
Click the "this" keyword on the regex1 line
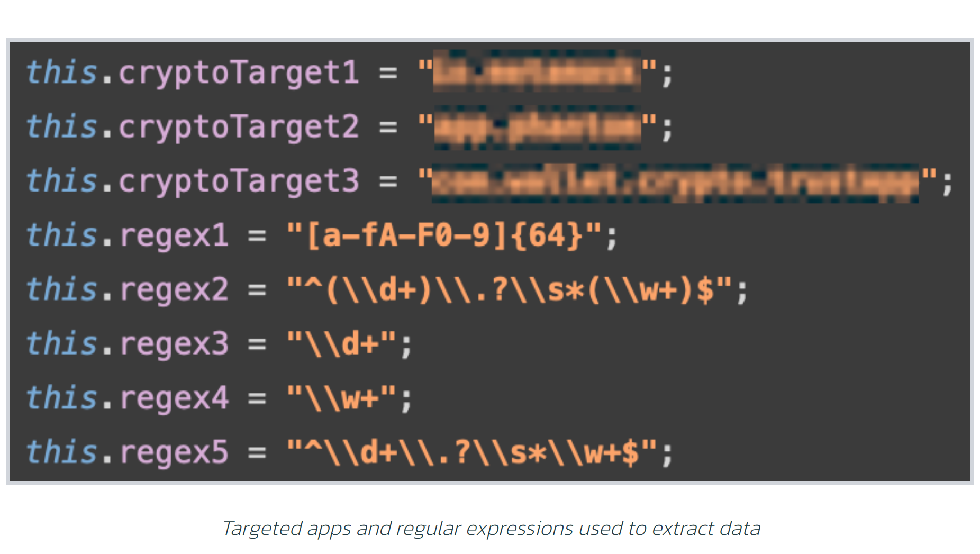click(62, 235)
